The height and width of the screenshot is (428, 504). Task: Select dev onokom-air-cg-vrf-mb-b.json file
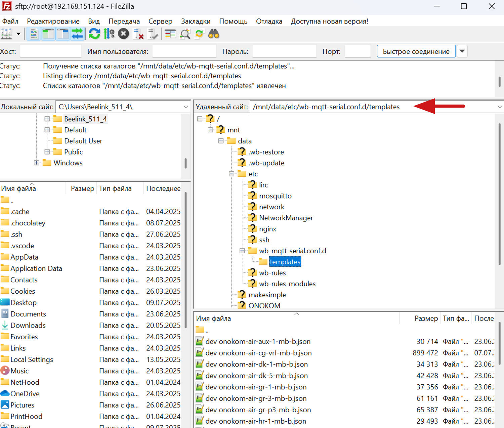tap(258, 353)
